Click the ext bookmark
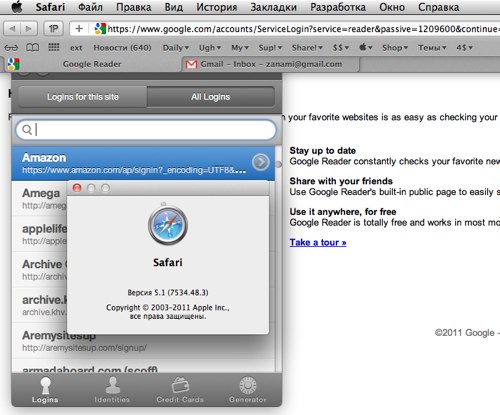500x415 pixels. [76, 48]
